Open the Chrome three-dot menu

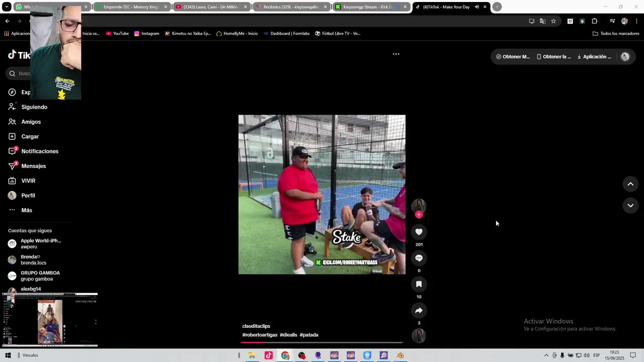(636, 21)
